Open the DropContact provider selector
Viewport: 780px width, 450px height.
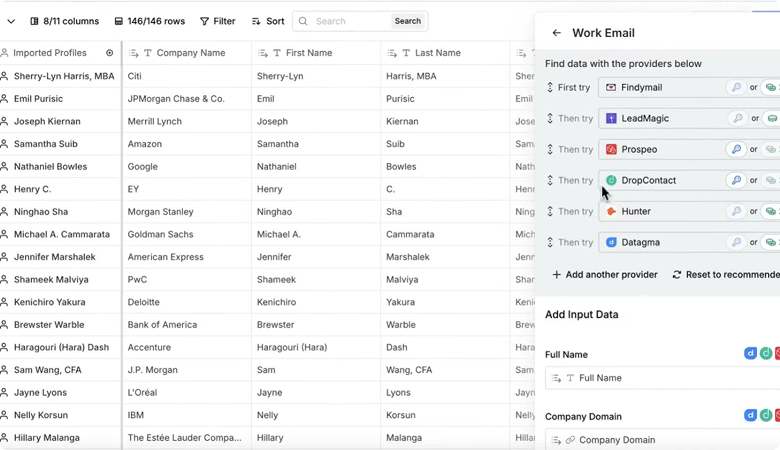689,180
